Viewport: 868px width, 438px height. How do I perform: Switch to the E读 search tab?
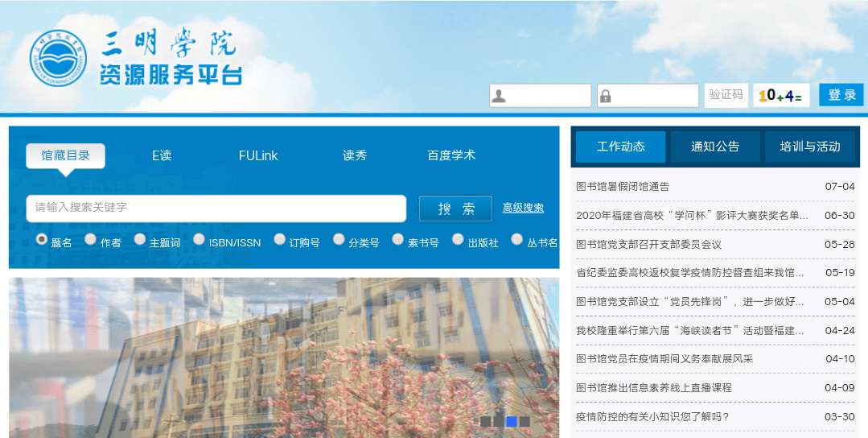pyautogui.click(x=162, y=155)
